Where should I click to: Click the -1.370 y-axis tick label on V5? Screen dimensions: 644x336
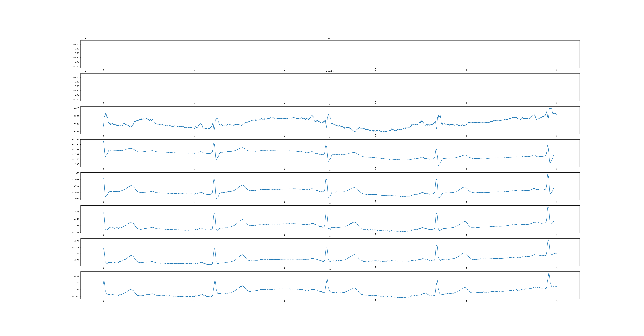[75, 241]
